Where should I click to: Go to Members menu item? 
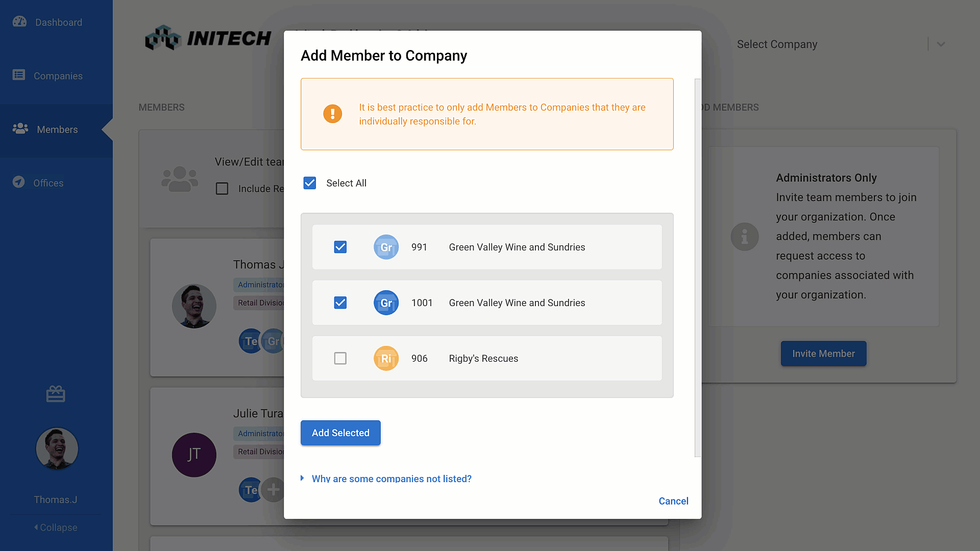click(x=56, y=130)
